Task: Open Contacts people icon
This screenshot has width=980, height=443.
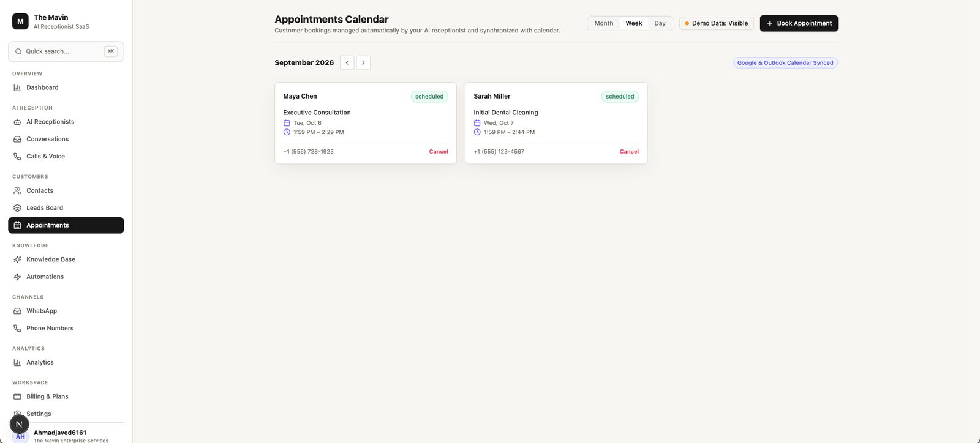Action: [17, 190]
